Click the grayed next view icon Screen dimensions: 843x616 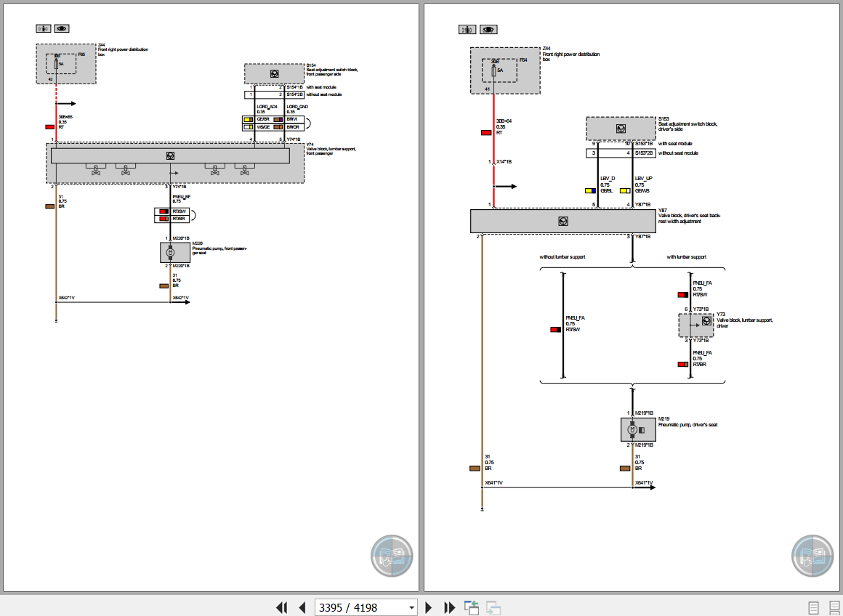tap(492, 607)
